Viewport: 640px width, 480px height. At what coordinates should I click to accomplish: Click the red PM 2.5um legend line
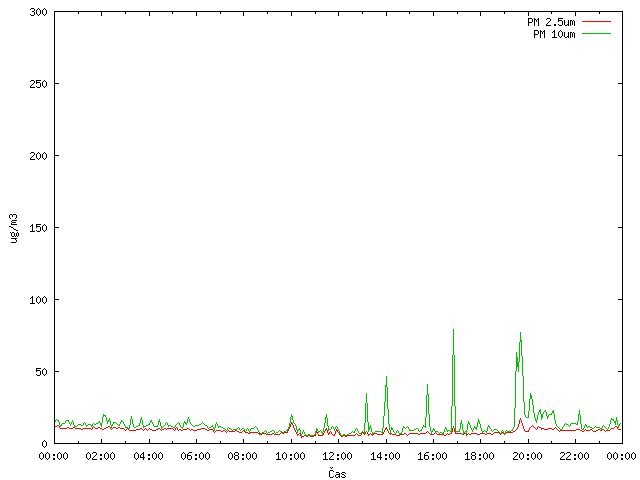596,22
